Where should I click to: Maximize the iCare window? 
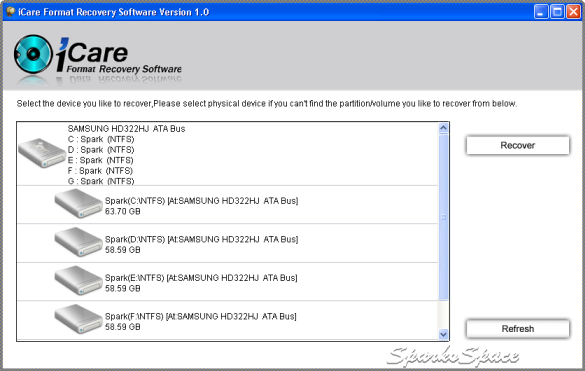[x=557, y=12]
